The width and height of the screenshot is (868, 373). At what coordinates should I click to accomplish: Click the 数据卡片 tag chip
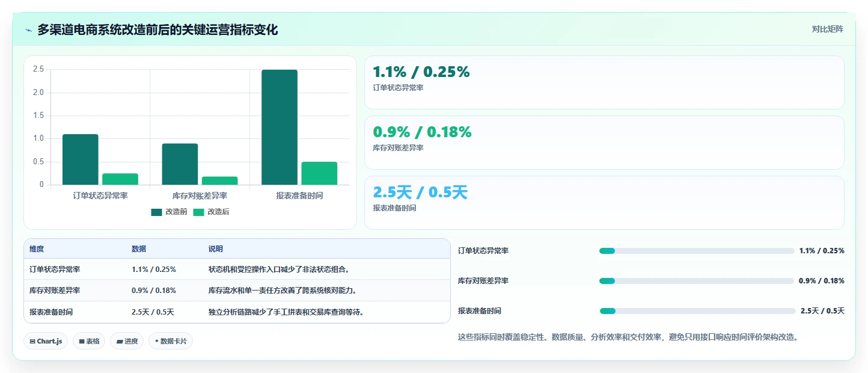(x=171, y=341)
